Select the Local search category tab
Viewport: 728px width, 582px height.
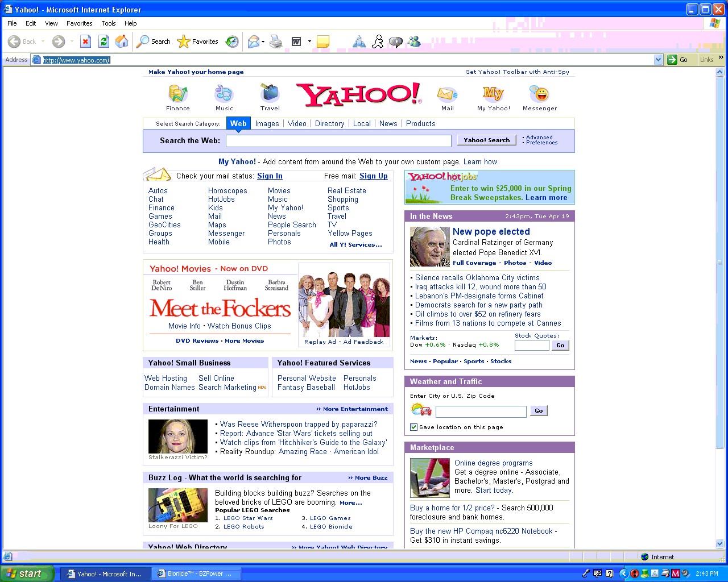point(362,123)
